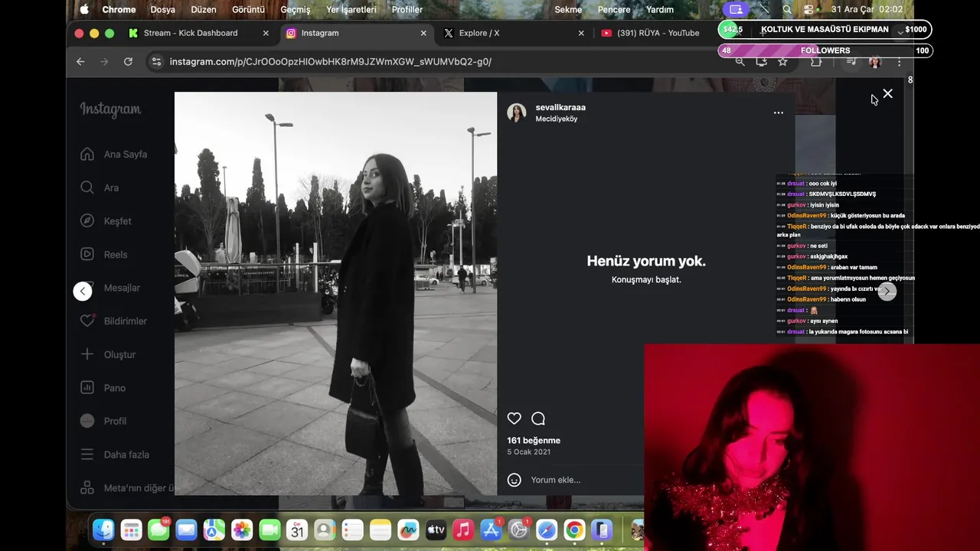The image size is (980, 551).
Task: Close the Kick Dashboard tab
Action: point(266,33)
